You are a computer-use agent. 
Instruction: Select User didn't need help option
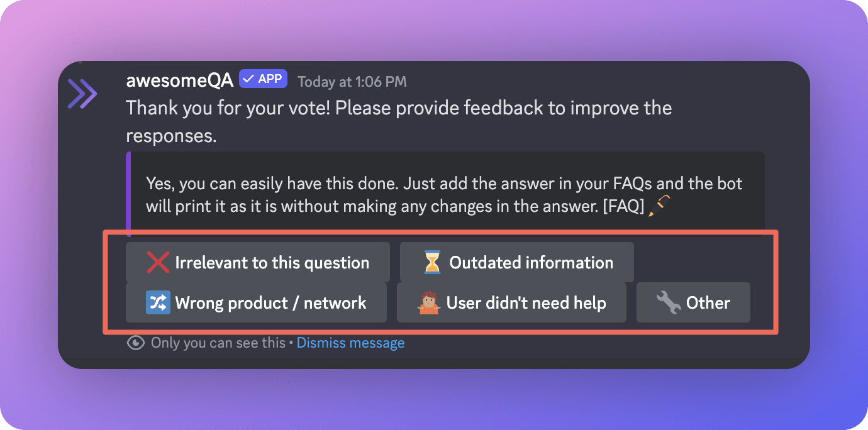(511, 302)
